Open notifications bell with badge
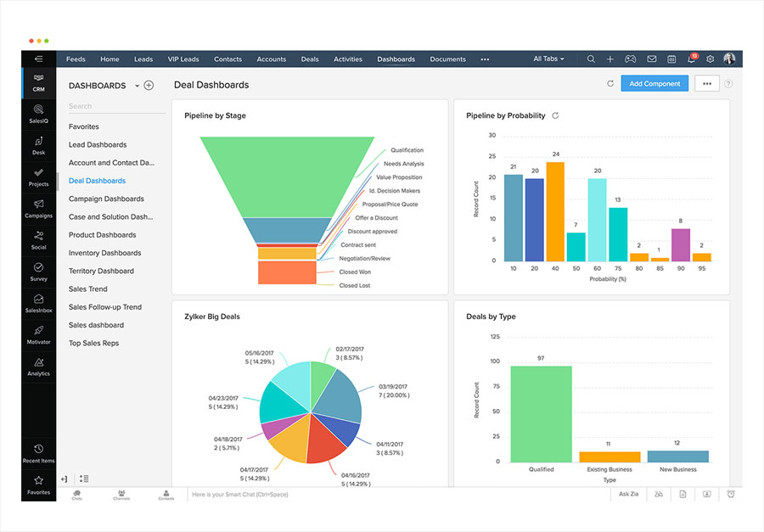764x532 pixels. tap(692, 59)
